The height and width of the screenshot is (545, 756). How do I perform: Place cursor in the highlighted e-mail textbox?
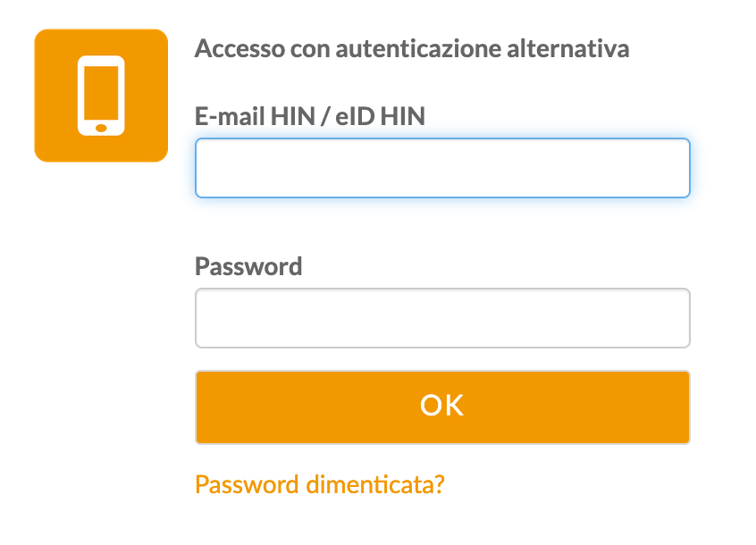coord(442,168)
